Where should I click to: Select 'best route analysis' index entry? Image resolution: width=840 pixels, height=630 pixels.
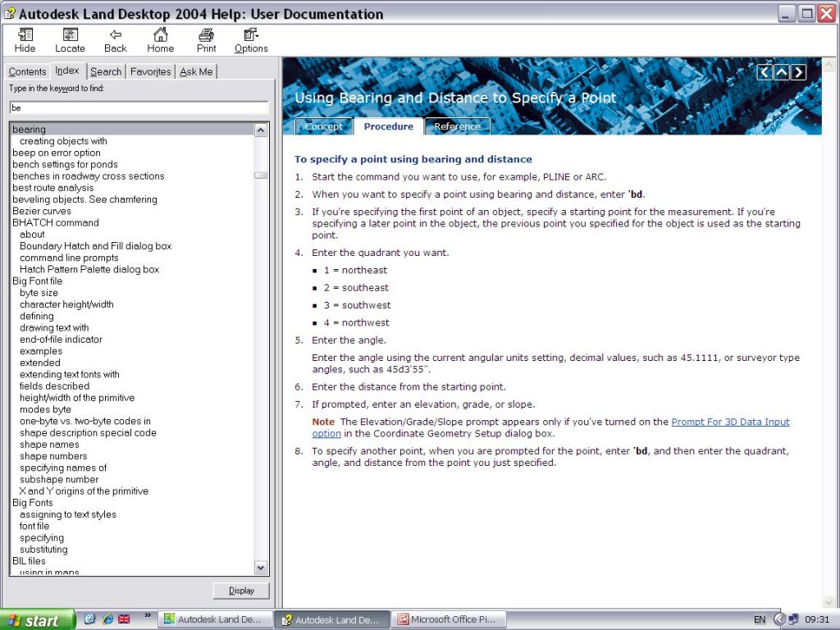tap(53, 188)
